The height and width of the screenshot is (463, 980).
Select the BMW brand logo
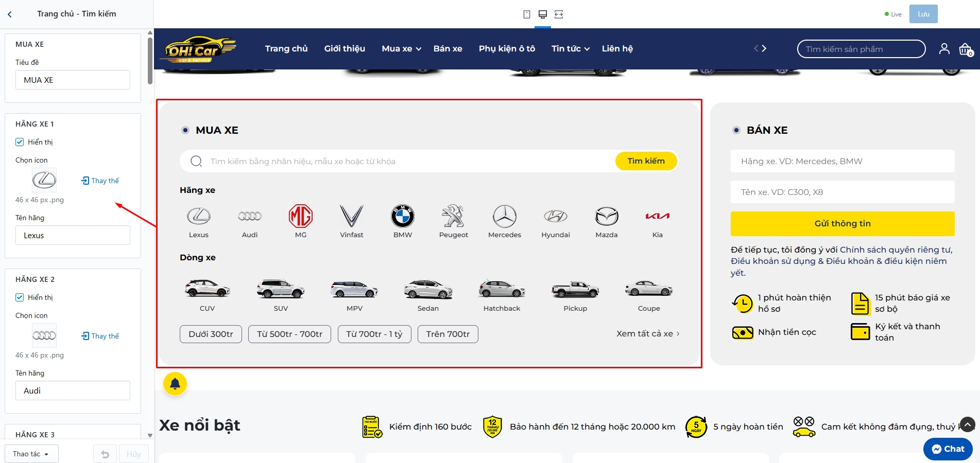[403, 216]
